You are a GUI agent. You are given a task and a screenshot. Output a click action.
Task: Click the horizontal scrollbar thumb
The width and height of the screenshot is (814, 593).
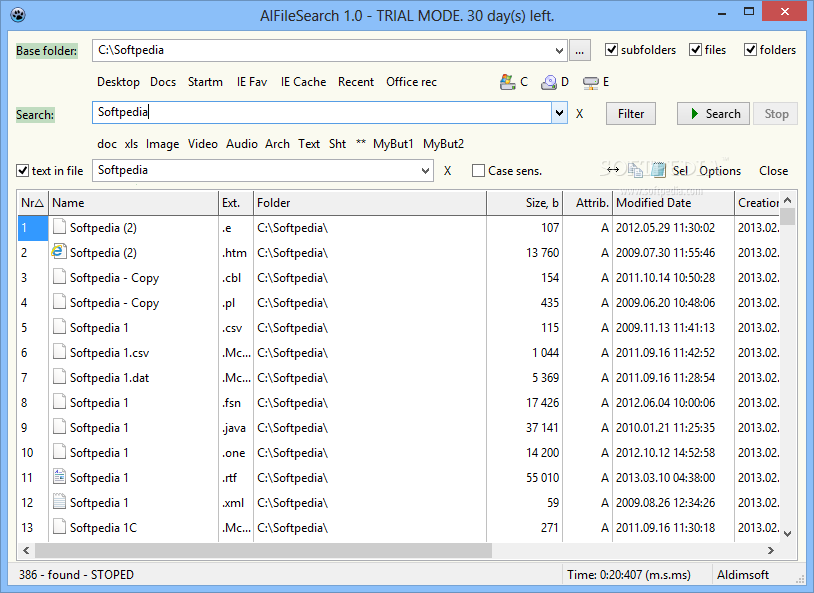pos(263,550)
